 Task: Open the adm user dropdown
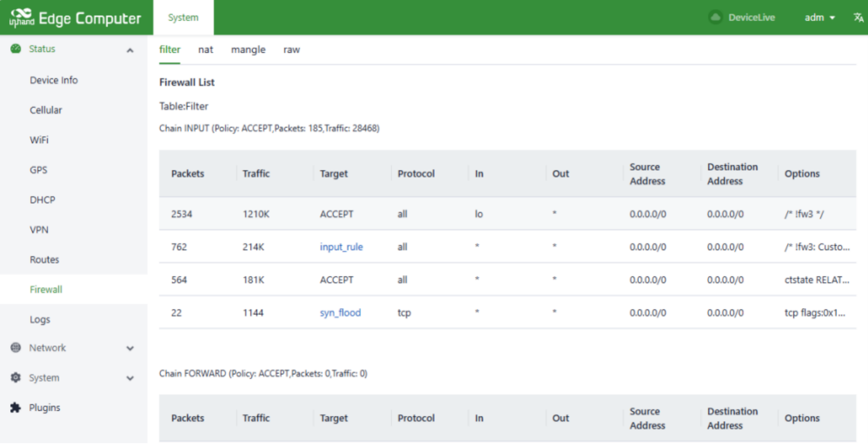pyautogui.click(x=819, y=18)
